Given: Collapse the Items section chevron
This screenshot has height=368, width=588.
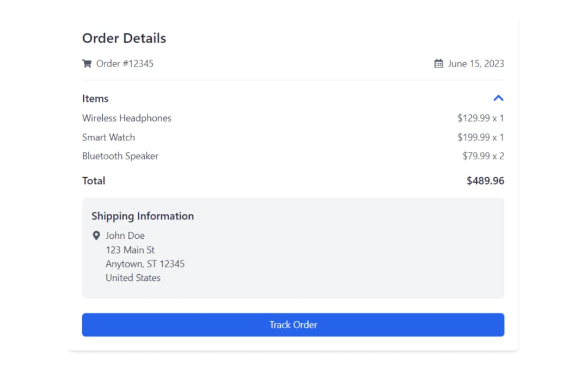Looking at the screenshot, I should [498, 98].
